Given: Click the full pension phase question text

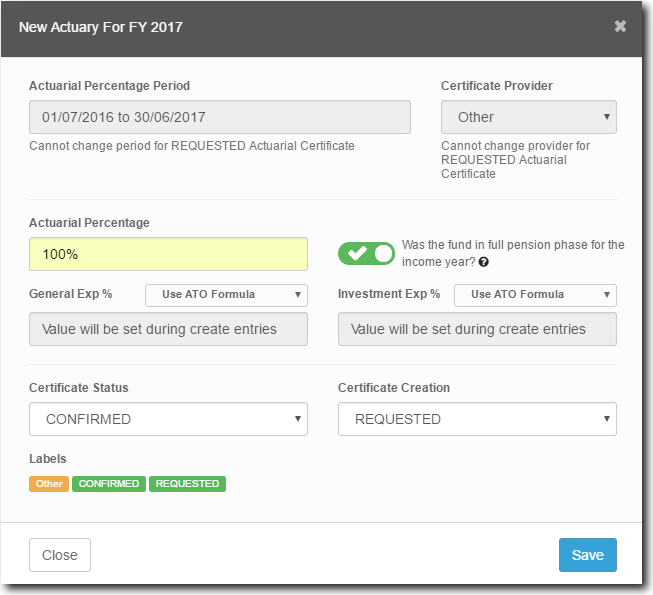Looking at the screenshot, I should [x=512, y=253].
